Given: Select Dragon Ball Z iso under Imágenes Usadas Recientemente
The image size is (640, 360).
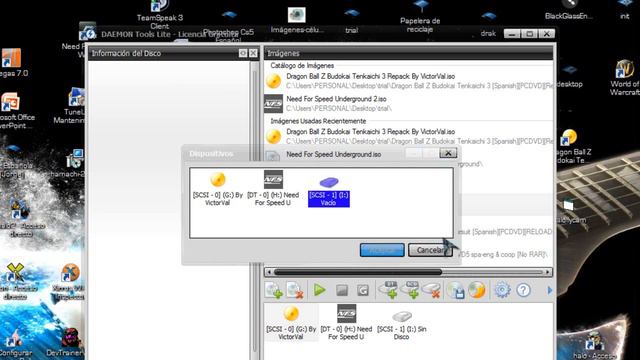Looking at the screenshot, I should [409, 136].
